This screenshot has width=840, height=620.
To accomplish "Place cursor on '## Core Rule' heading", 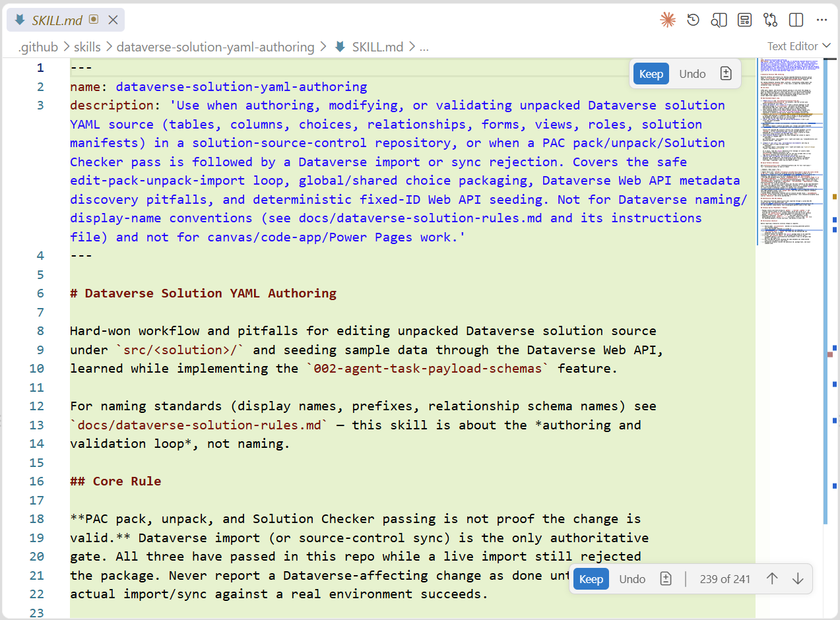I will [x=115, y=481].
